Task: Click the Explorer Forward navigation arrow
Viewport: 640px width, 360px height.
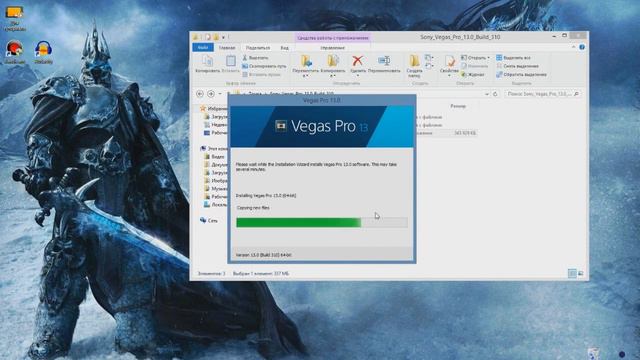Action: pyautogui.click(x=211, y=94)
